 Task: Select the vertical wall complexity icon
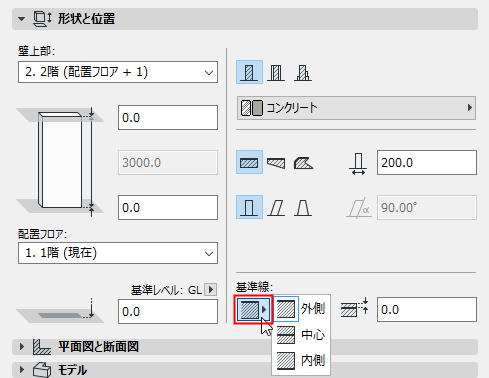click(x=249, y=207)
